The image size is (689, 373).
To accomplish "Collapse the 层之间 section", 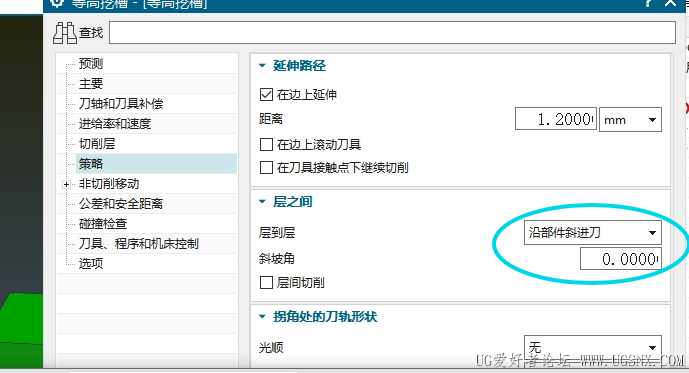I will (262, 202).
